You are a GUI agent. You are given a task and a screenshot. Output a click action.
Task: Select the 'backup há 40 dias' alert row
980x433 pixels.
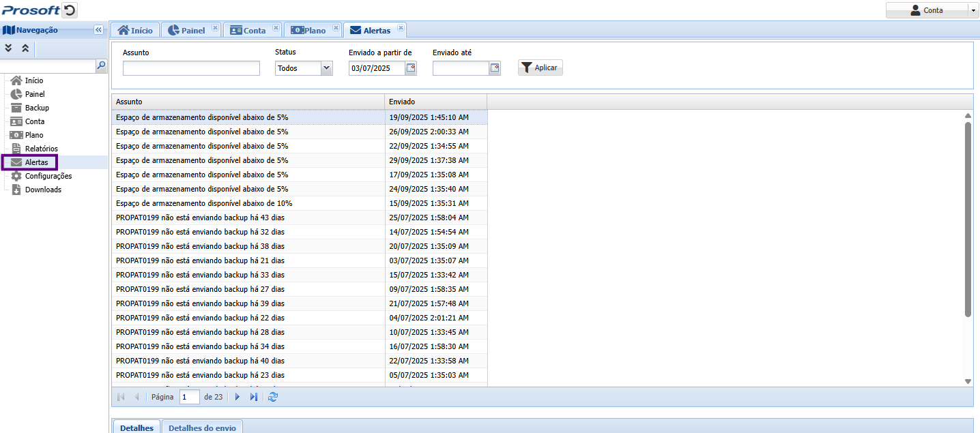pyautogui.click(x=300, y=361)
